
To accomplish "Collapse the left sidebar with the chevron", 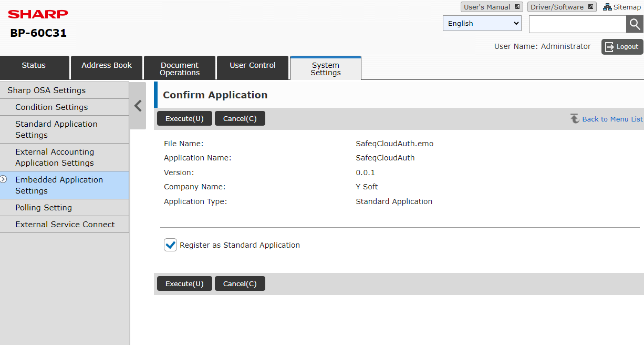I will click(138, 106).
